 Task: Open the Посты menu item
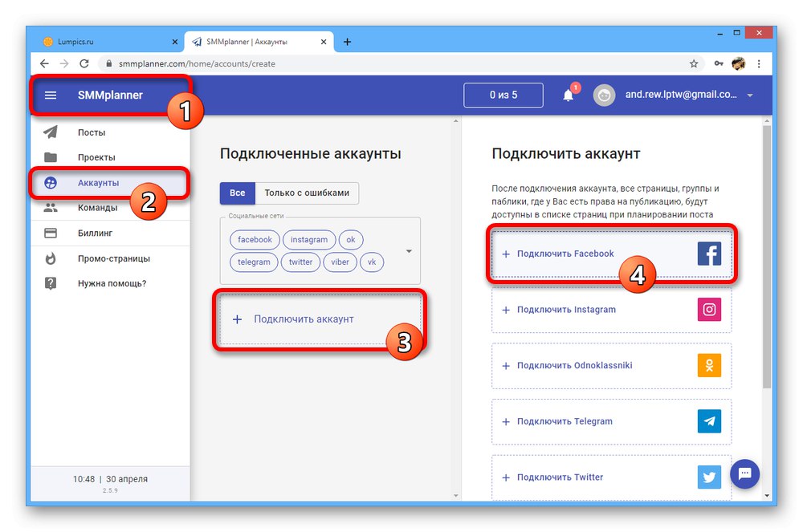(x=110, y=132)
